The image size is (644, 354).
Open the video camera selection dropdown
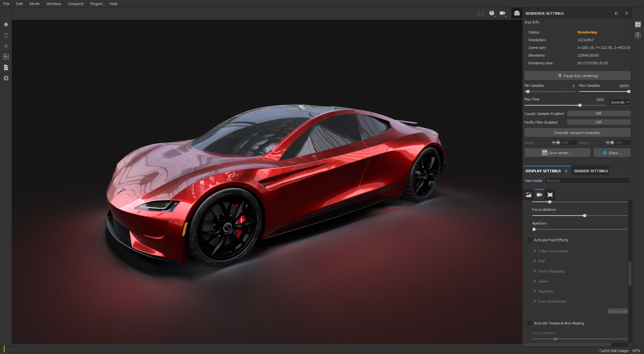[x=503, y=13]
